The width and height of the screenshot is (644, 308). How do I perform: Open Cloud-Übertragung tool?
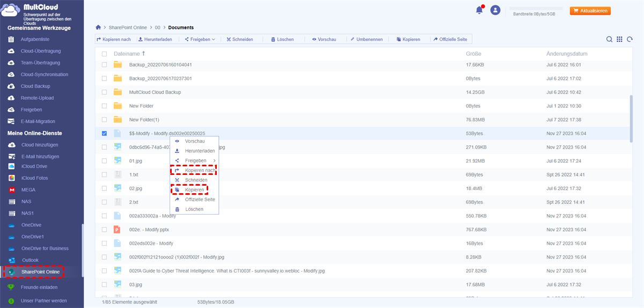pyautogui.click(x=42, y=51)
